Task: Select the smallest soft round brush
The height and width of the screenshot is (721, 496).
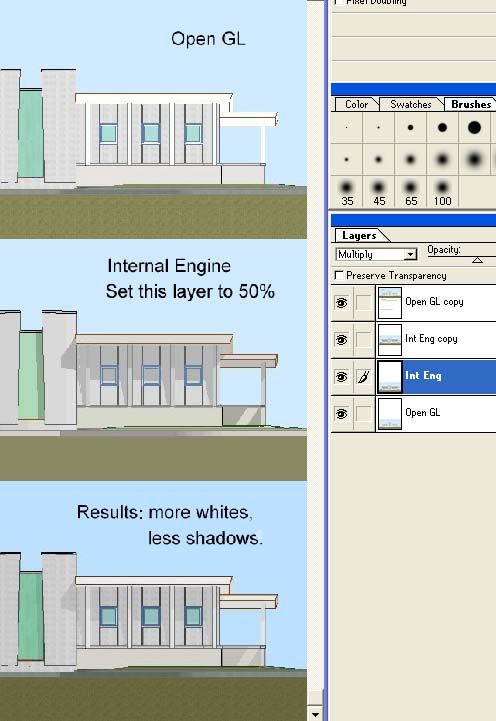Action: 347,160
